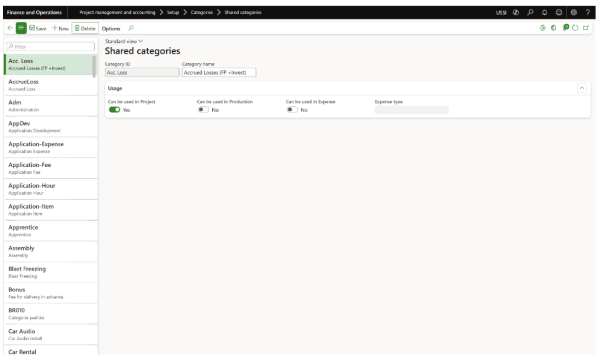The width and height of the screenshot is (600, 364).
Task: Open the form in a new window
Action: (x=586, y=28)
